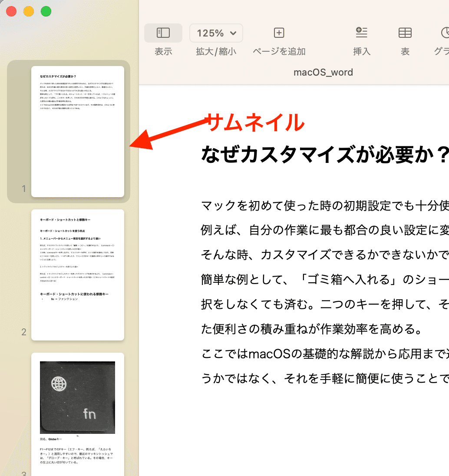Select page 1 thumbnail in sidebar
The width and height of the screenshot is (449, 476).
(78, 132)
